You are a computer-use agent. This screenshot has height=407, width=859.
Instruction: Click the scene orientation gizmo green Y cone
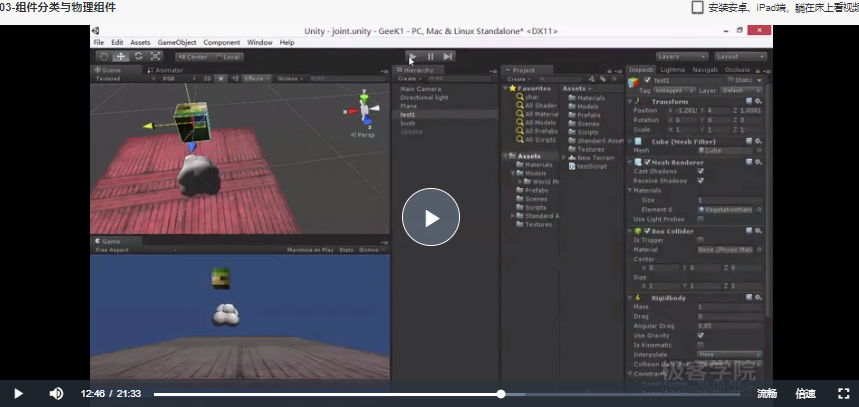tap(364, 101)
